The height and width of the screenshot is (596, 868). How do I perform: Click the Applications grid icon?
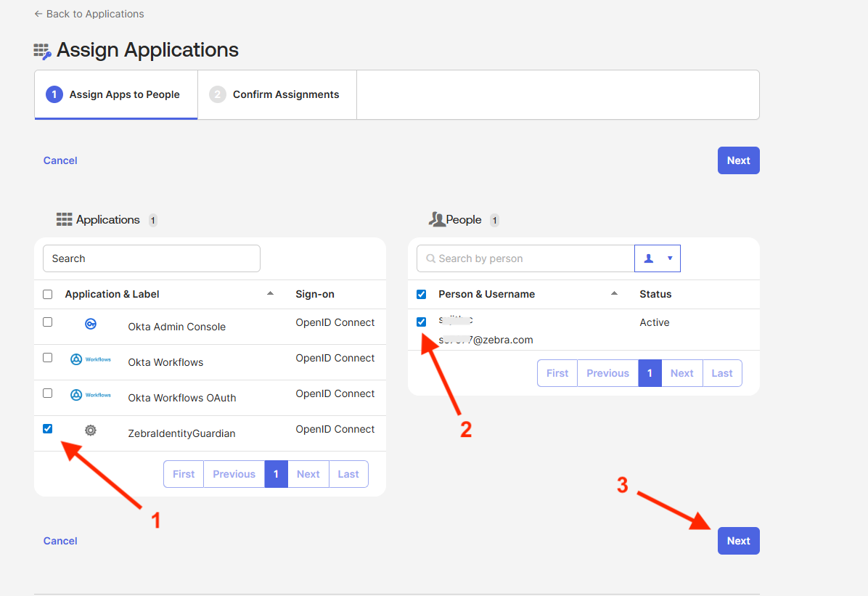[64, 220]
